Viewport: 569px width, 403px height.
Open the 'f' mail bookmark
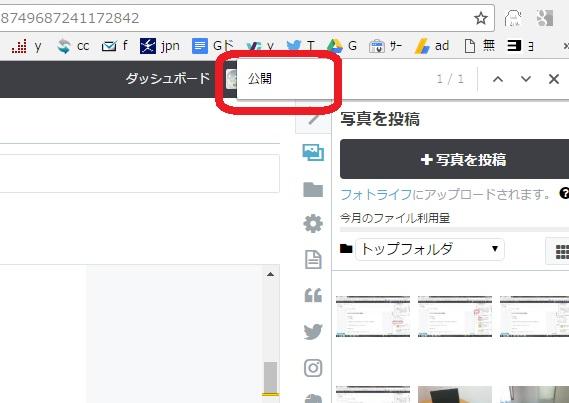[115, 46]
